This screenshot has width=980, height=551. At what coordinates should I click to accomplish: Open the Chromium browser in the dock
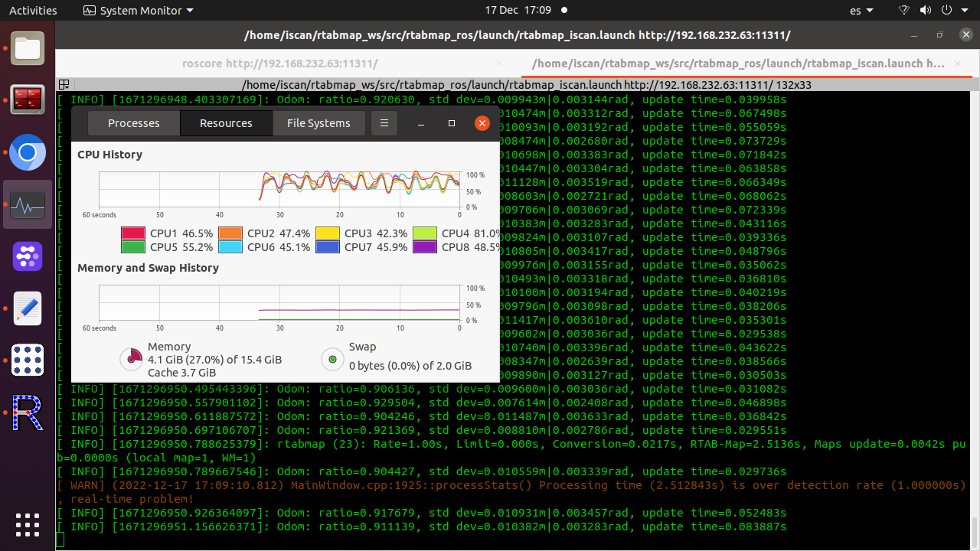pos(28,152)
